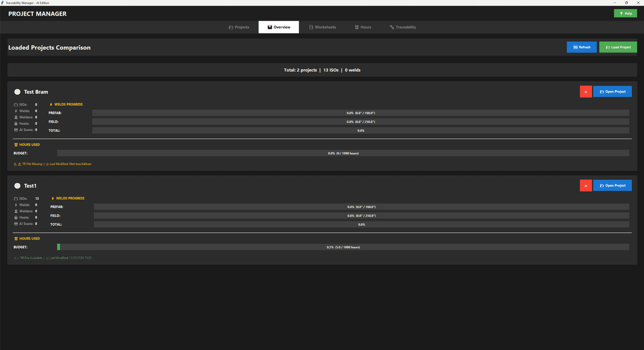Click the Load Project button
Screen dimensions: 644x350
click(618, 47)
